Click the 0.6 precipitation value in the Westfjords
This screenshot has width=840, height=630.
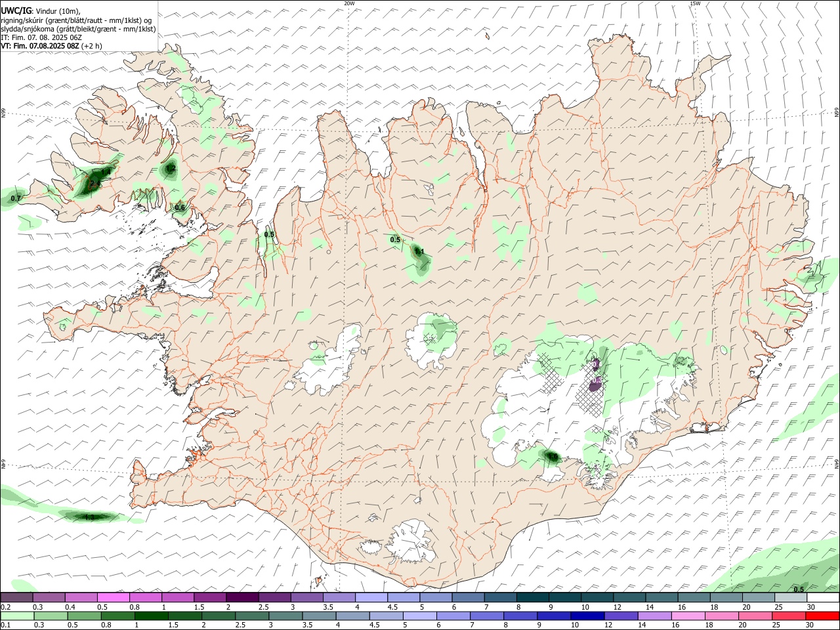180,208
